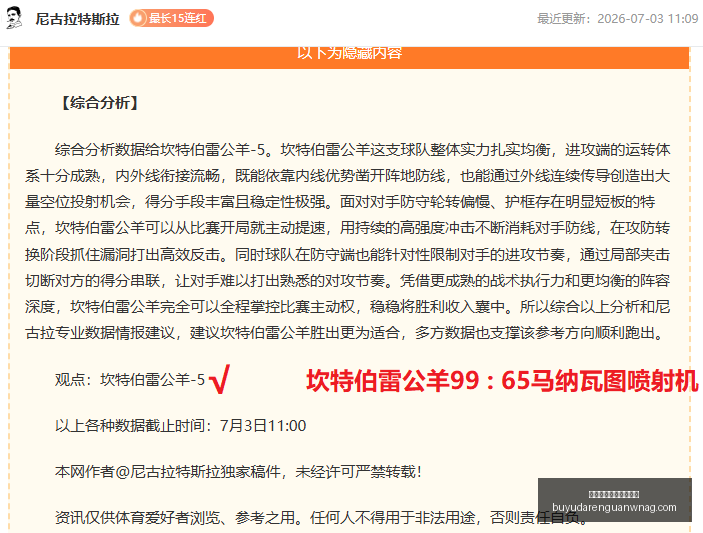Click the author avatar portrait
This screenshot has width=703, height=533.
click(x=14, y=18)
